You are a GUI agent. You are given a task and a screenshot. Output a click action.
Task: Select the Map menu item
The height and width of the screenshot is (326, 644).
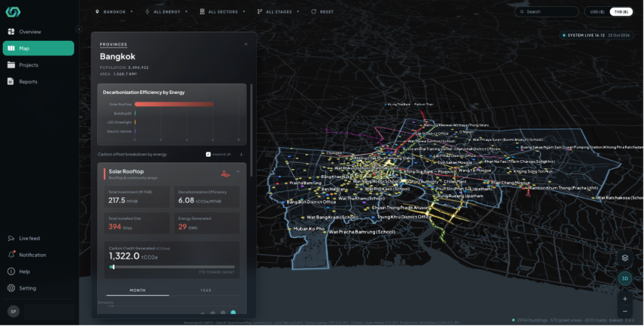pyautogui.click(x=38, y=48)
